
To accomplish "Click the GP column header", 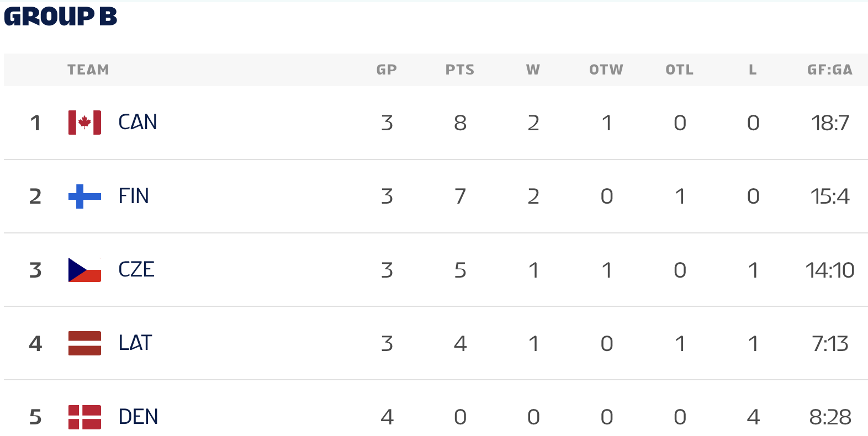I will [x=387, y=70].
